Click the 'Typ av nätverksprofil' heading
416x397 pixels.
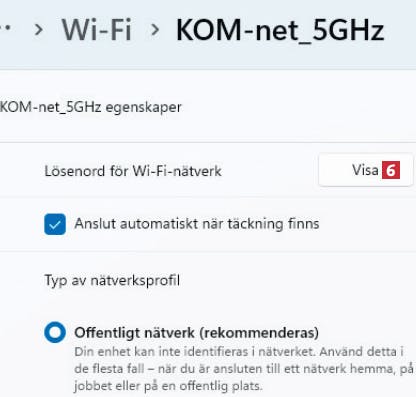click(x=112, y=281)
